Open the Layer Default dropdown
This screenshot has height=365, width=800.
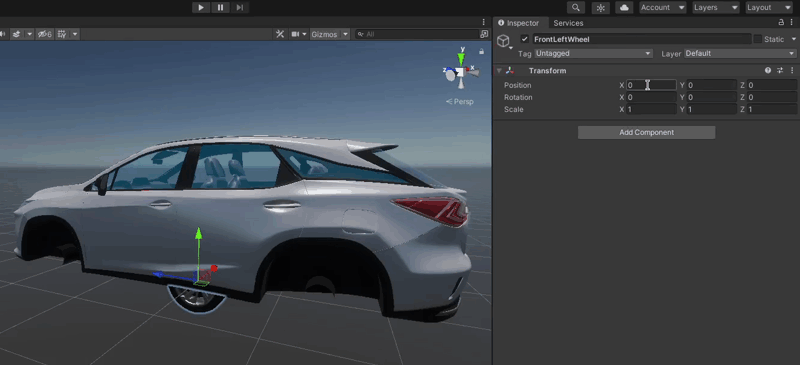point(740,53)
